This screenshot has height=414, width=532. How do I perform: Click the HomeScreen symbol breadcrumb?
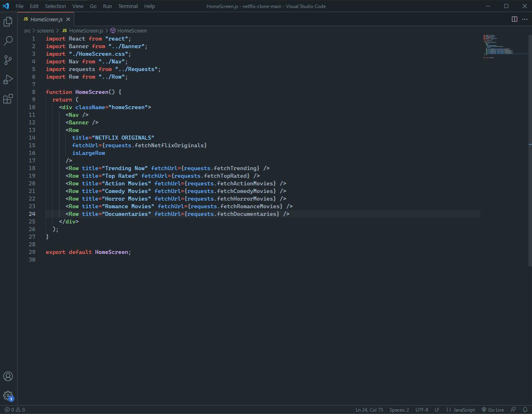click(x=128, y=30)
